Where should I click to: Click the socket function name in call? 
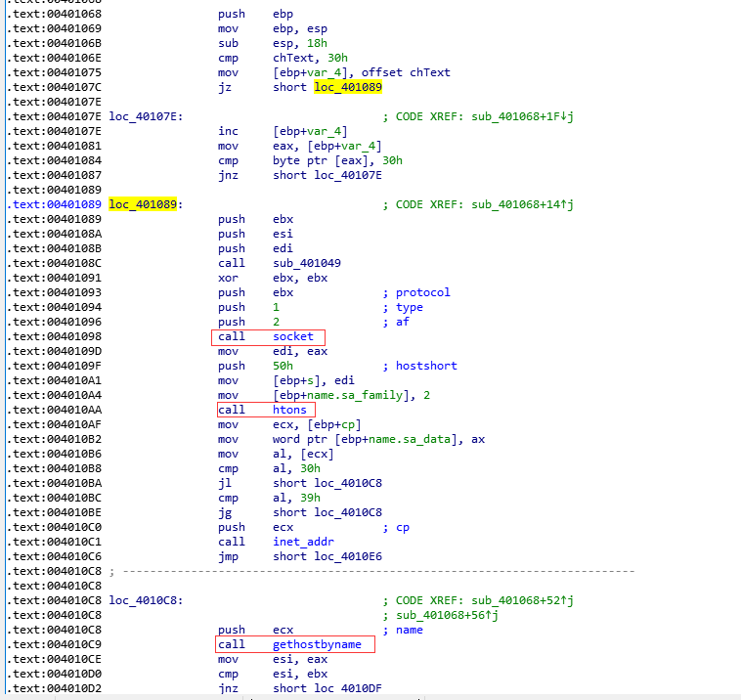pyautogui.click(x=293, y=336)
